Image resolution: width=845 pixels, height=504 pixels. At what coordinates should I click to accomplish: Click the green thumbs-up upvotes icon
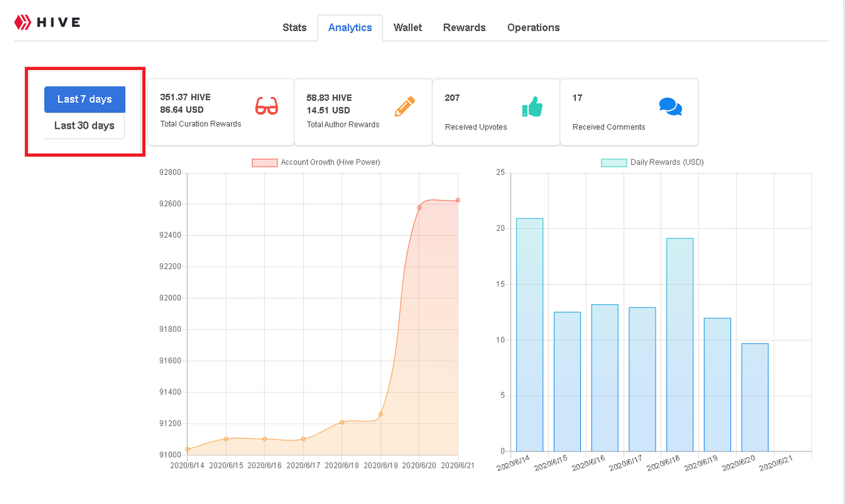(x=531, y=106)
